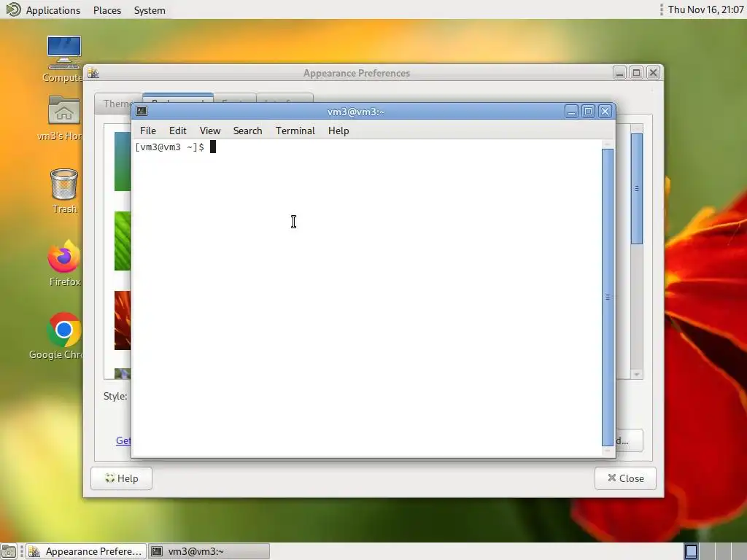This screenshot has height=560, width=747.
Task: Click the clock showing Thu Nov 16
Action: click(x=705, y=9)
